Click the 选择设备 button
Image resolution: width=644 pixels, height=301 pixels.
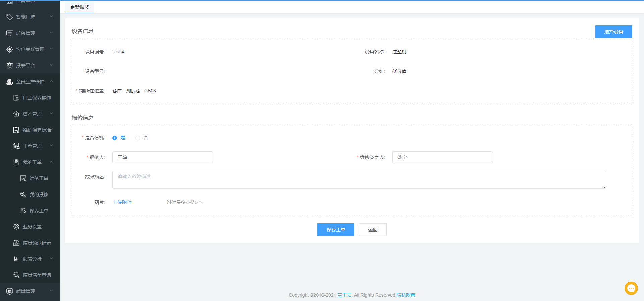[x=613, y=32]
